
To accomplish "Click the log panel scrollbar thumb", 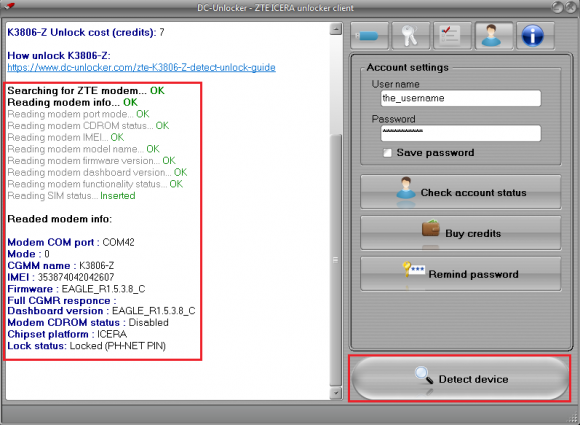I will click(335, 260).
